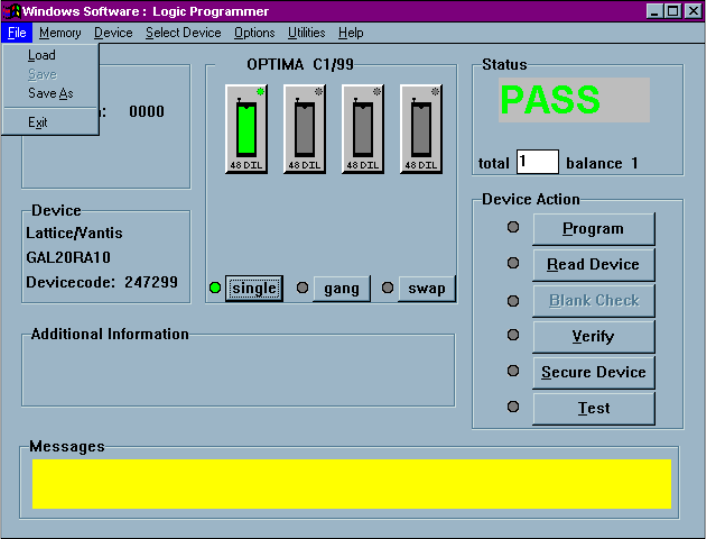The width and height of the screenshot is (706, 539).
Task: Click the total count input field
Action: coord(537,162)
